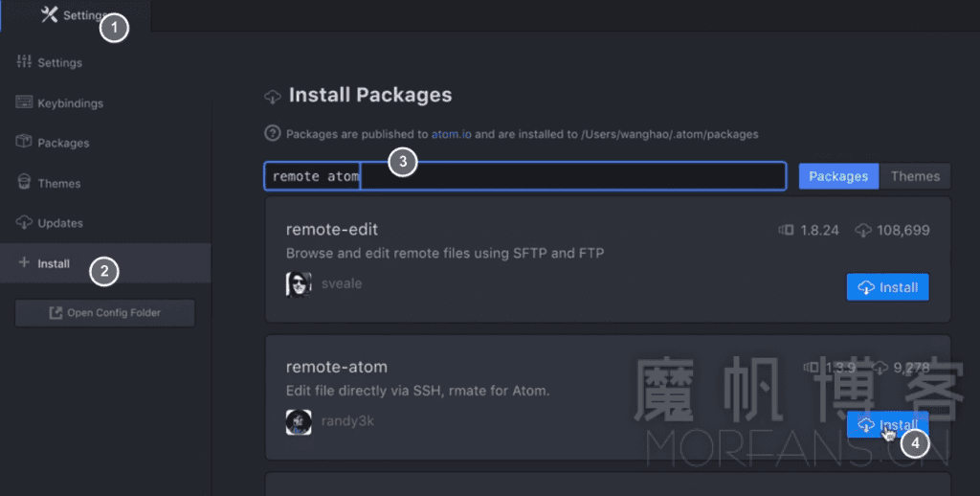Click the tools icon on Settings tab
Image resolution: width=980 pixels, height=496 pixels.
click(50, 14)
